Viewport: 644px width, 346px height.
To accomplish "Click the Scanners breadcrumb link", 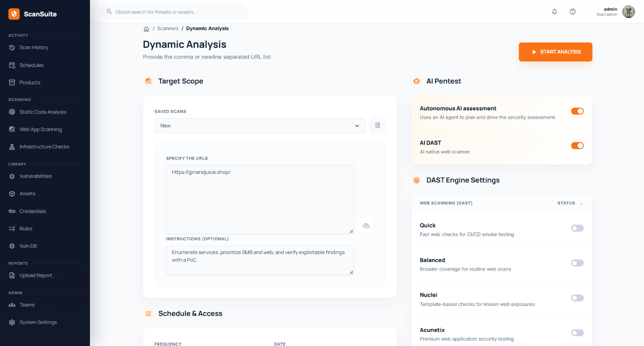I will click(168, 29).
